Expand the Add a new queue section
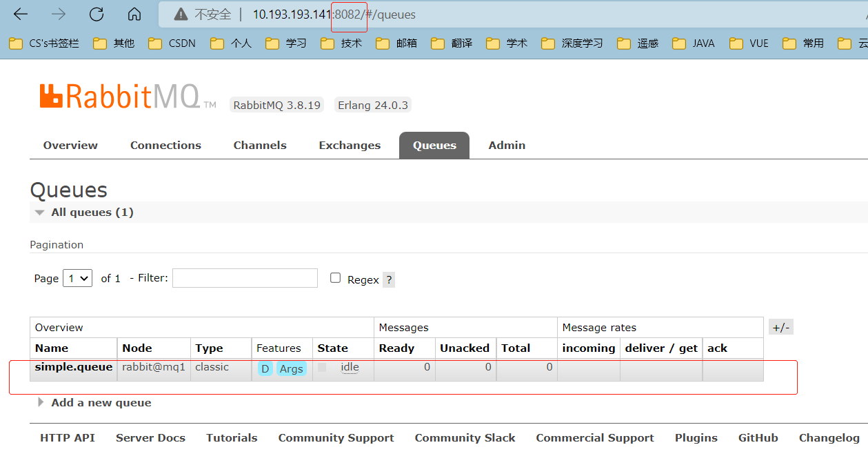 95,403
